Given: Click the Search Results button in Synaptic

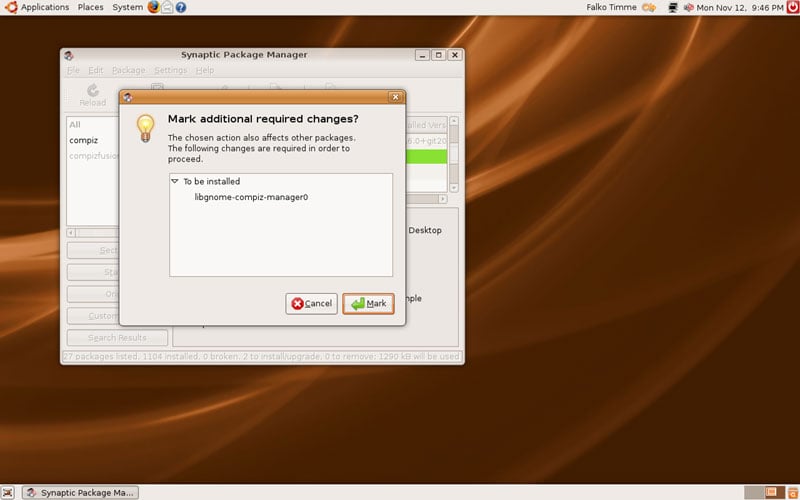Looking at the screenshot, I should coord(117,338).
